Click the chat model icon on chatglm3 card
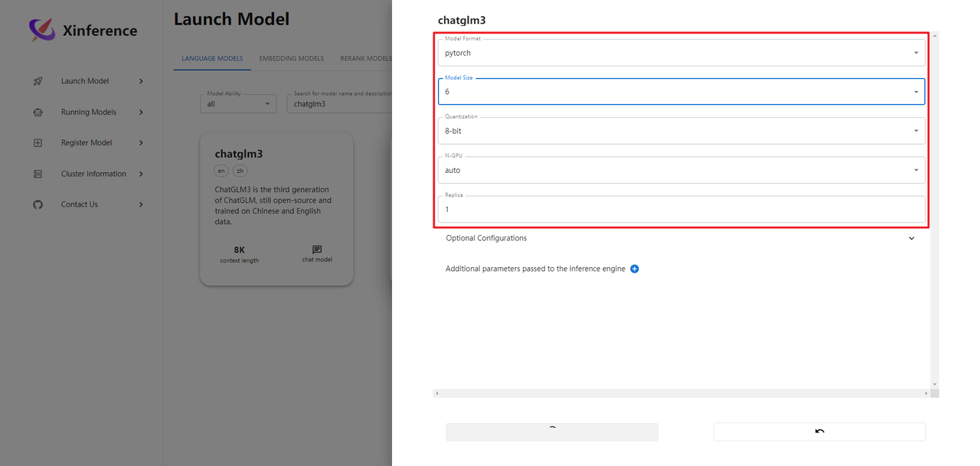Viewport: 980px width, 466px height. tap(317, 249)
